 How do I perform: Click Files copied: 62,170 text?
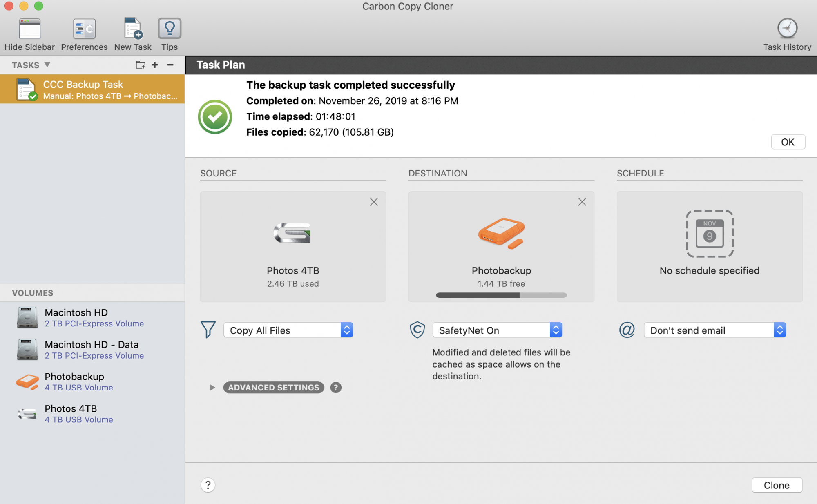(320, 132)
